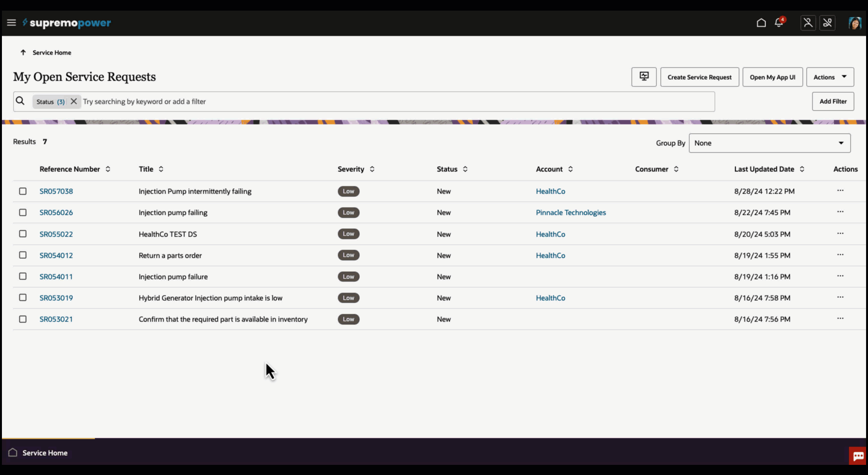This screenshot has width=868, height=475.
Task: Click the Create Service Request button
Action: (x=699, y=77)
